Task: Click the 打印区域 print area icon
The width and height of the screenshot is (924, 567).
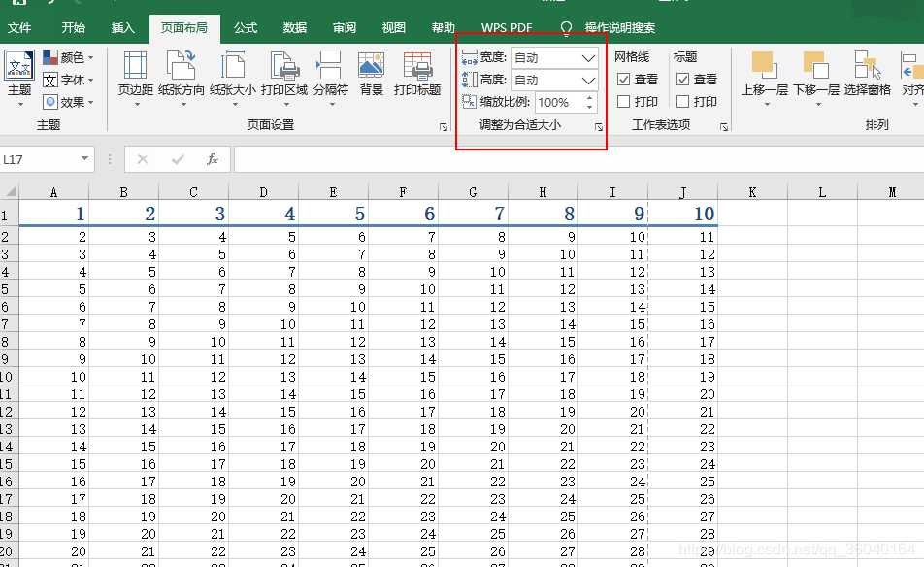Action: (284, 65)
